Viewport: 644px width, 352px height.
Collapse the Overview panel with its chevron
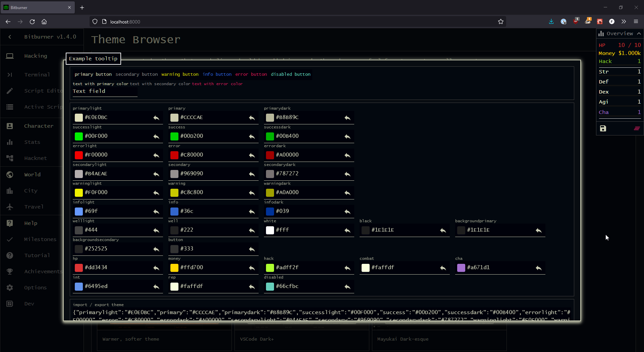pos(639,34)
